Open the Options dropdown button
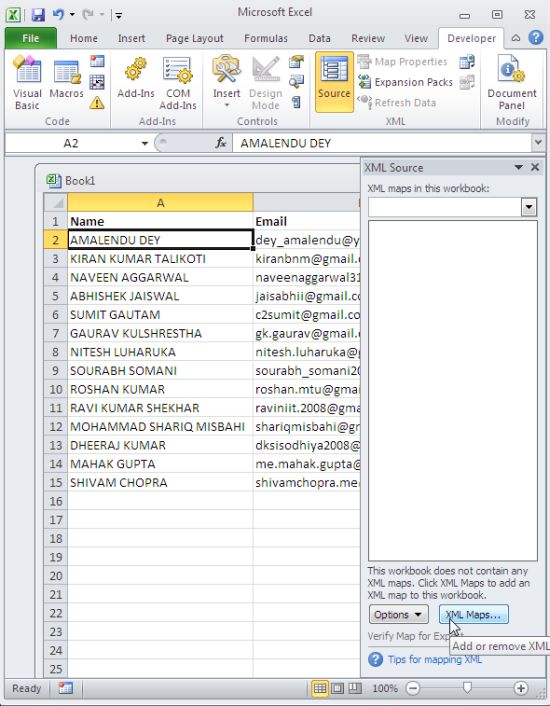 (x=398, y=615)
